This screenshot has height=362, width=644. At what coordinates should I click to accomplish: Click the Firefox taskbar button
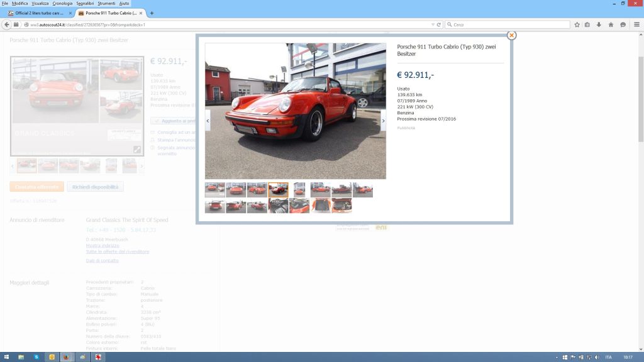pos(66,357)
